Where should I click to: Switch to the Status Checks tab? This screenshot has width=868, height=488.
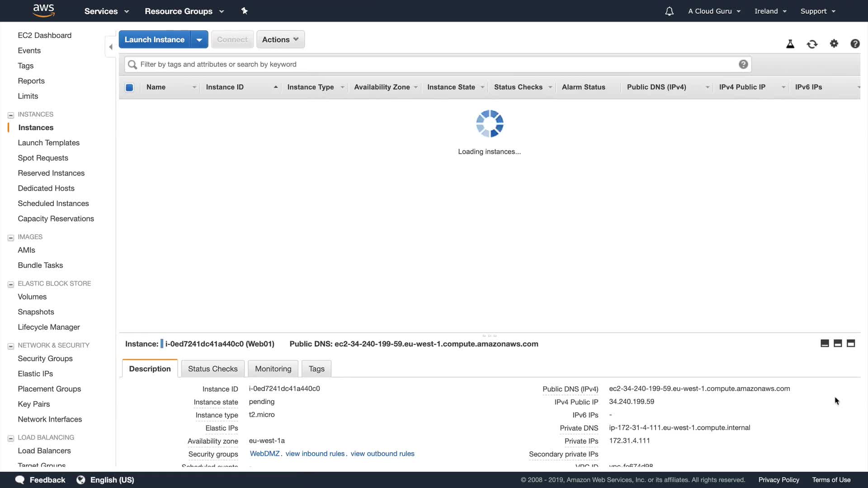click(212, 369)
